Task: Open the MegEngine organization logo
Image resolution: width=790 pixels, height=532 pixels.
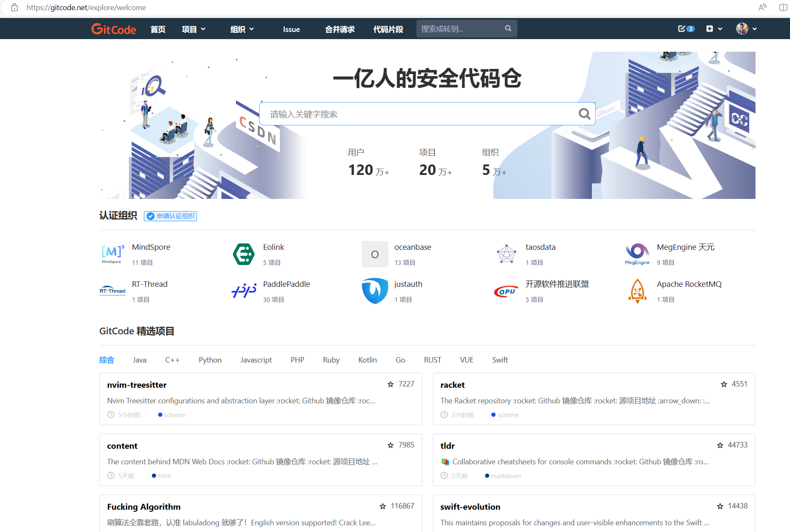Action: point(637,254)
